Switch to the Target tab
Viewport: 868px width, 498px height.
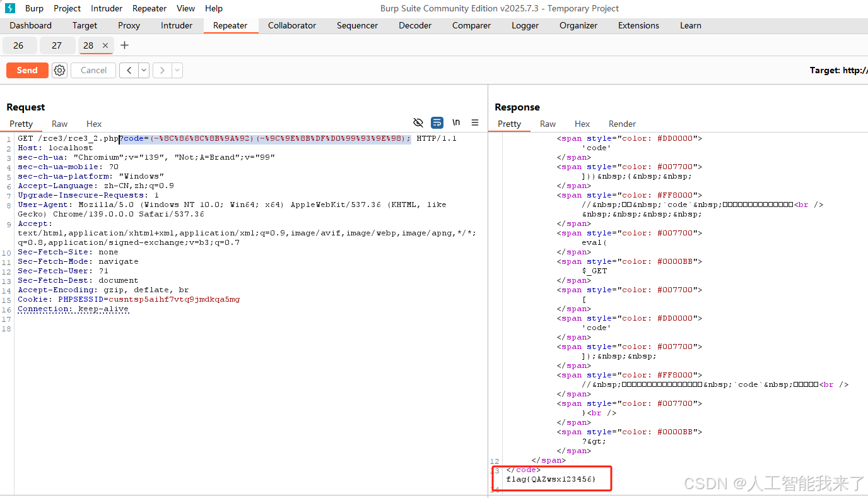[85, 25]
